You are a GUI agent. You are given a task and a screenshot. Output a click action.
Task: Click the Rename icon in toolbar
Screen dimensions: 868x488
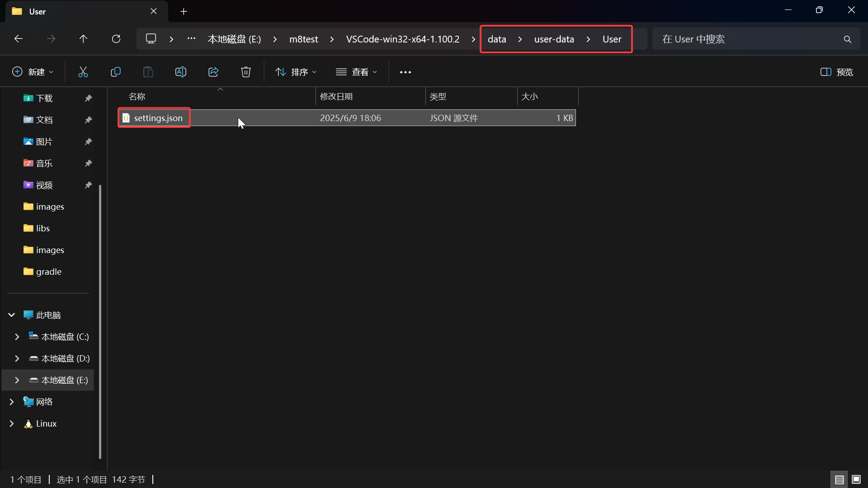[x=181, y=72]
